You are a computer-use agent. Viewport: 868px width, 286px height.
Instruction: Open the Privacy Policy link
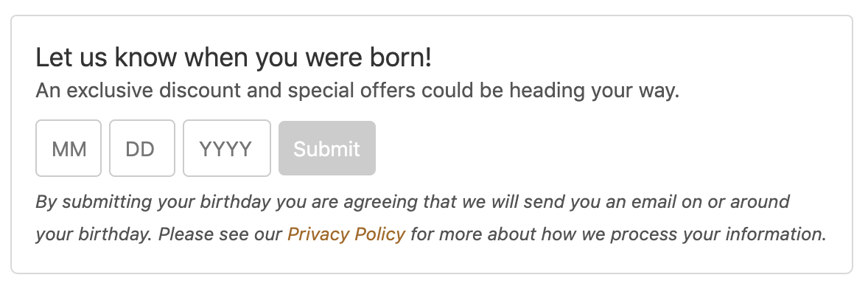tap(346, 234)
